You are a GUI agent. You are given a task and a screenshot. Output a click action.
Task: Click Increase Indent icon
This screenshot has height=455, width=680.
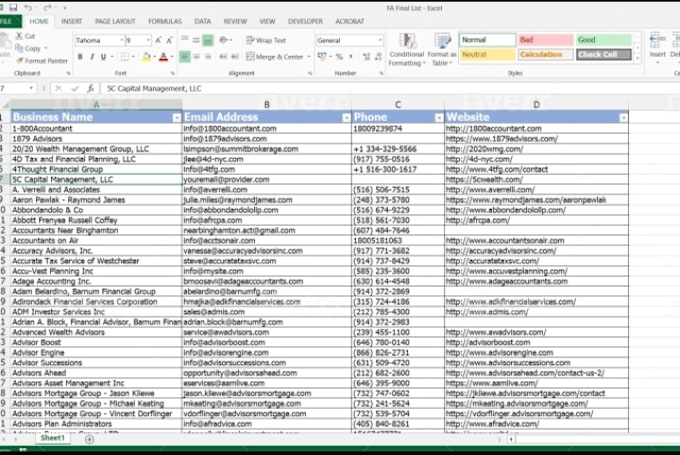235,57
